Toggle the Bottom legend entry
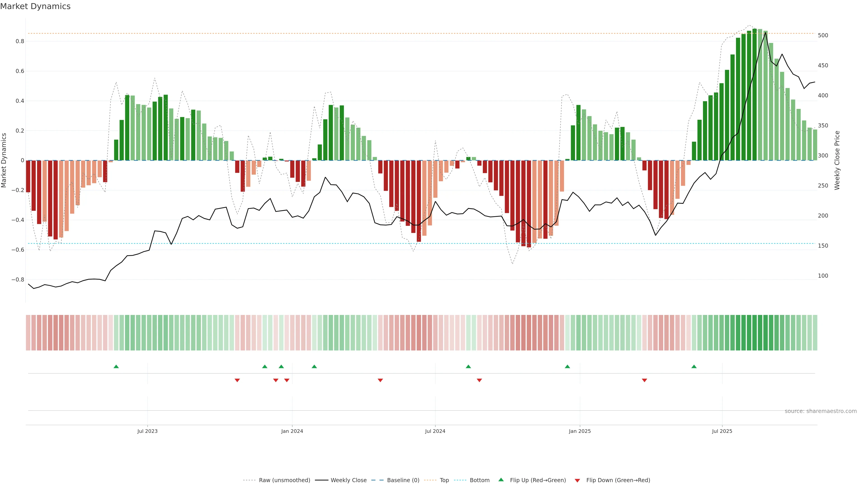 pyautogui.click(x=479, y=480)
